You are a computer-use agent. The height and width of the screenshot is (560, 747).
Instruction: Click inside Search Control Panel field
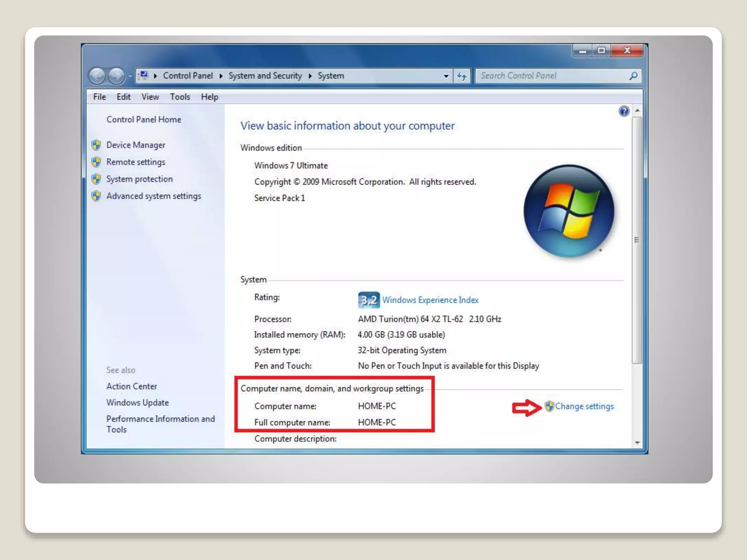coord(547,76)
